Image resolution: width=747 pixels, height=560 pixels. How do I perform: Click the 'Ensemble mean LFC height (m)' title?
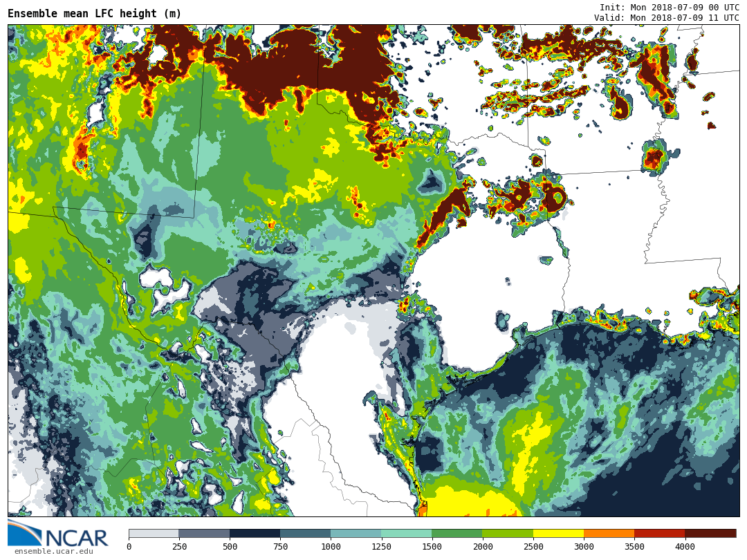[x=94, y=14]
